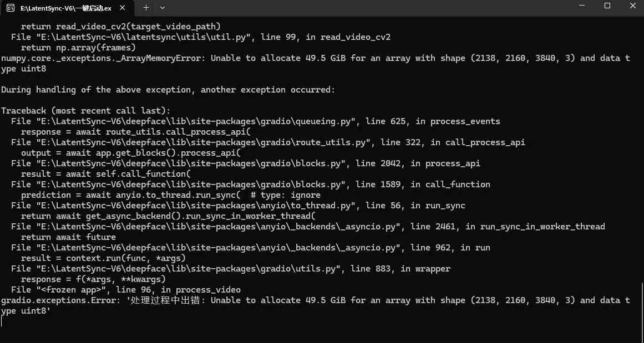Click the '<frozen app>' line 96 entry
Screen dimensions: 644x343
coord(126,290)
